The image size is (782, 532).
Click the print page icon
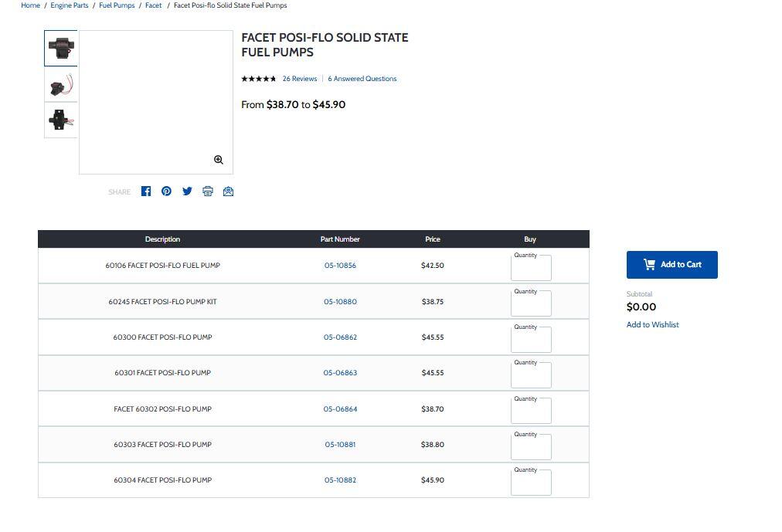click(208, 191)
